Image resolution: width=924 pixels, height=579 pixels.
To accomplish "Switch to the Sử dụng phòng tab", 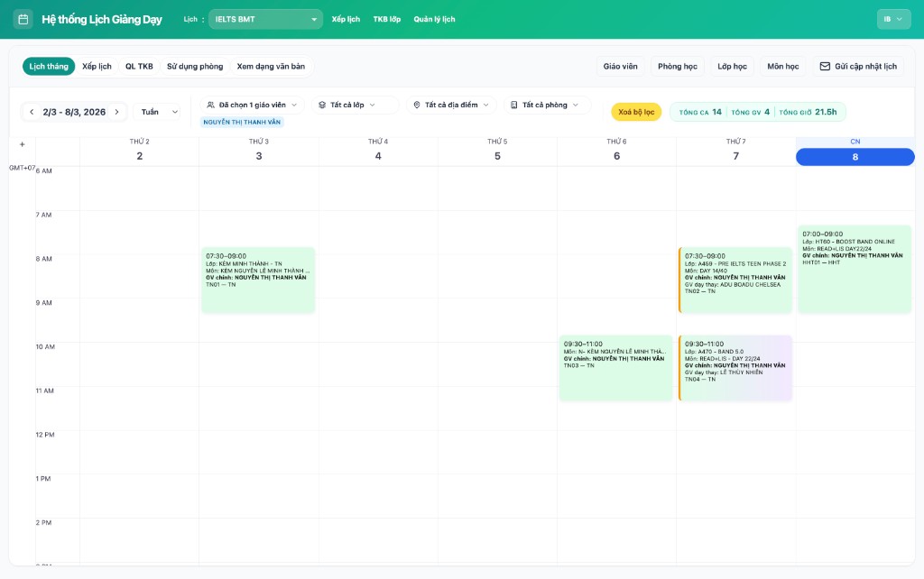I will click(195, 66).
